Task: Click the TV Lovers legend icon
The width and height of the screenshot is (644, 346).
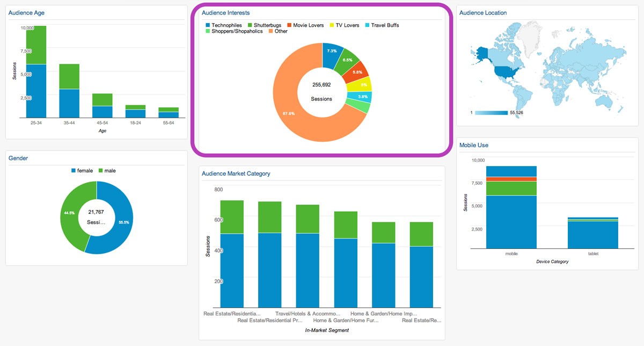Action: 333,25
